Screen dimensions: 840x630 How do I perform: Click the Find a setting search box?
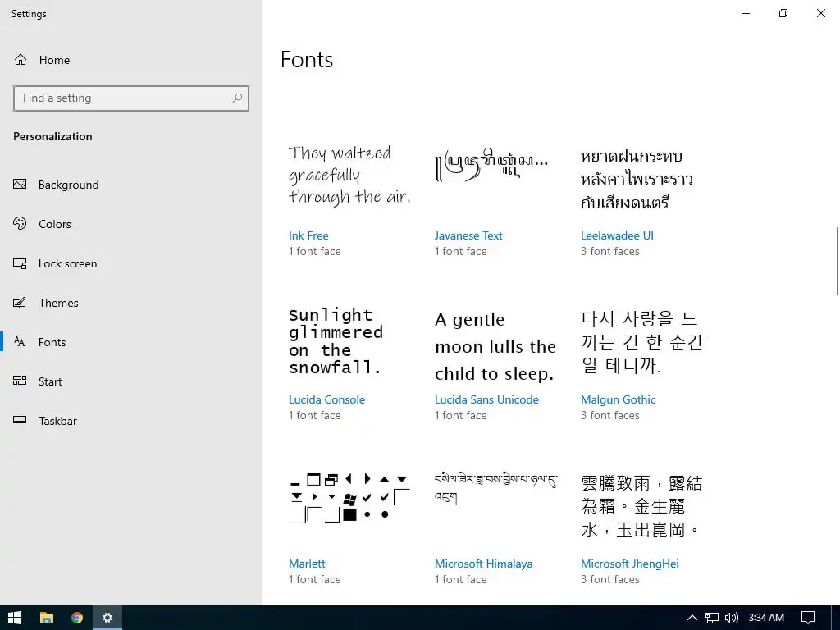[x=131, y=98]
